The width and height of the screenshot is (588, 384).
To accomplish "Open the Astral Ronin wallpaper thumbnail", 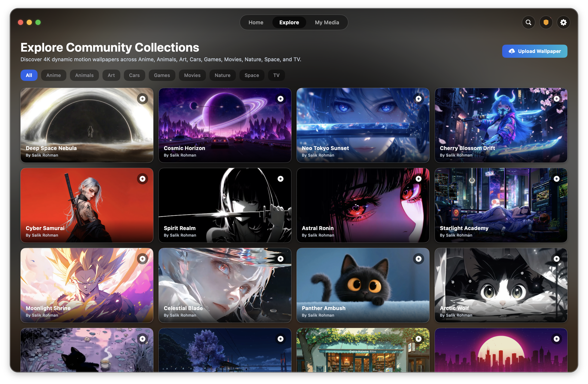I will click(x=363, y=205).
